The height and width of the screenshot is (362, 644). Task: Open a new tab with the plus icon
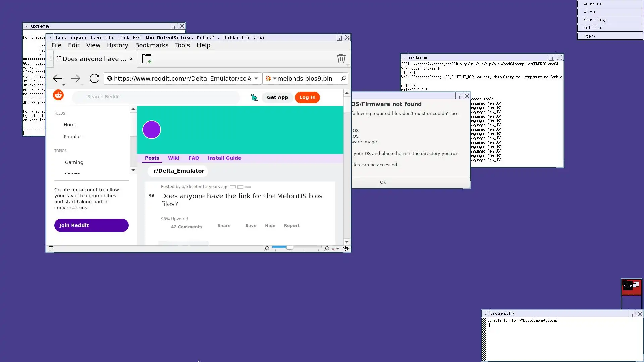tap(147, 59)
